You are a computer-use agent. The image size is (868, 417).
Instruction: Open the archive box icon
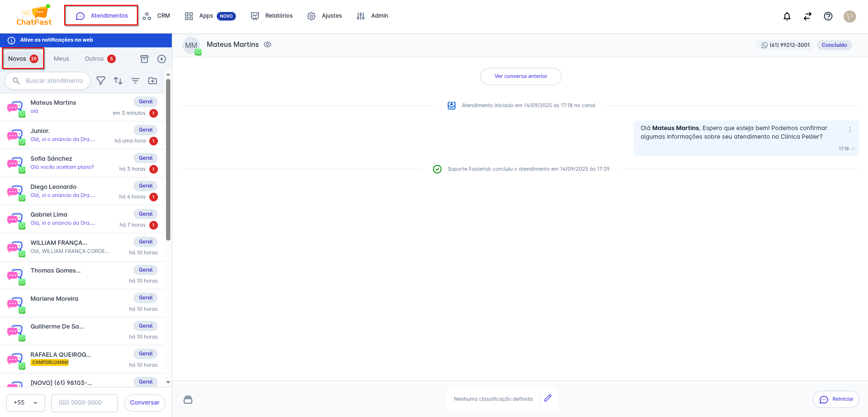144,59
